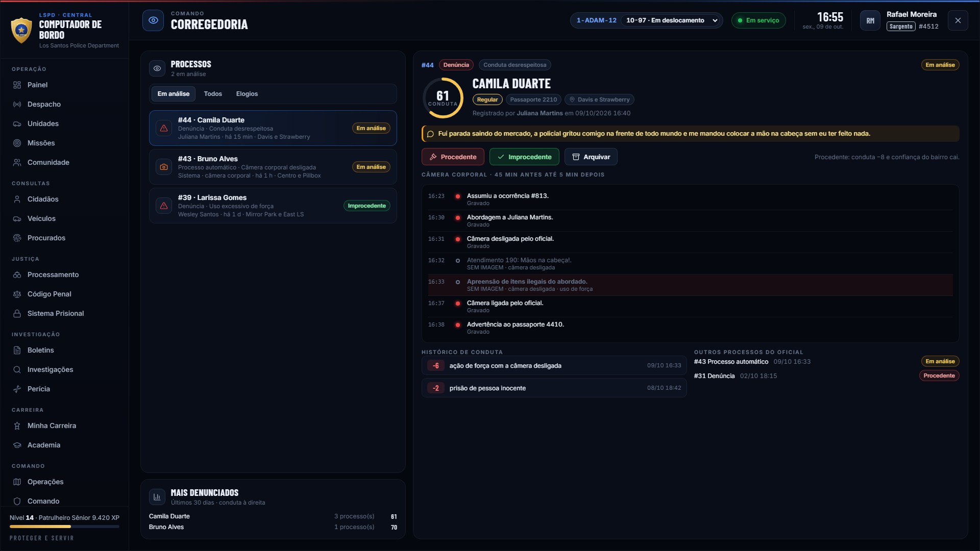Click timeline entry Câmera desligada pelo oficial
980x551 pixels.
point(690,242)
